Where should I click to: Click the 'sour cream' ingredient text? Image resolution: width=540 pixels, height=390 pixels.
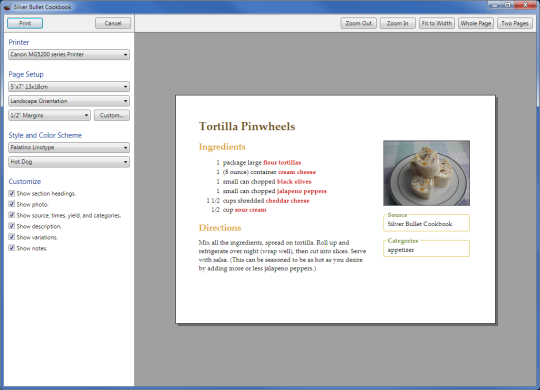(250, 210)
